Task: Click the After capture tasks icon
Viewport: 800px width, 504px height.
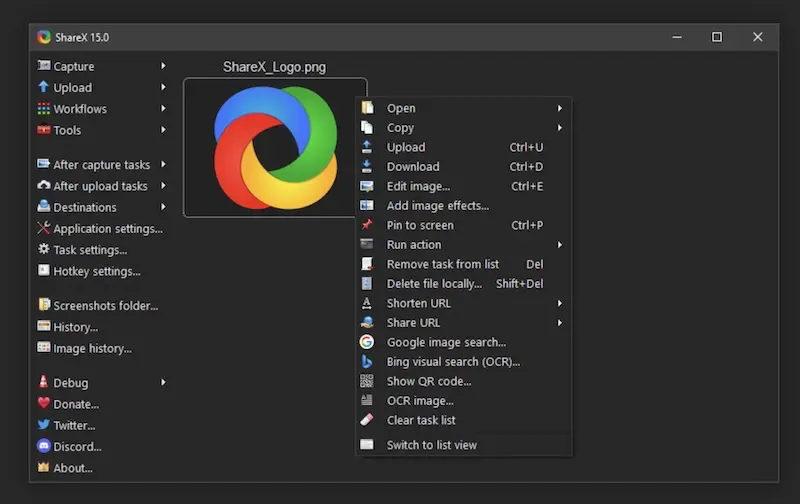Action: click(44, 164)
